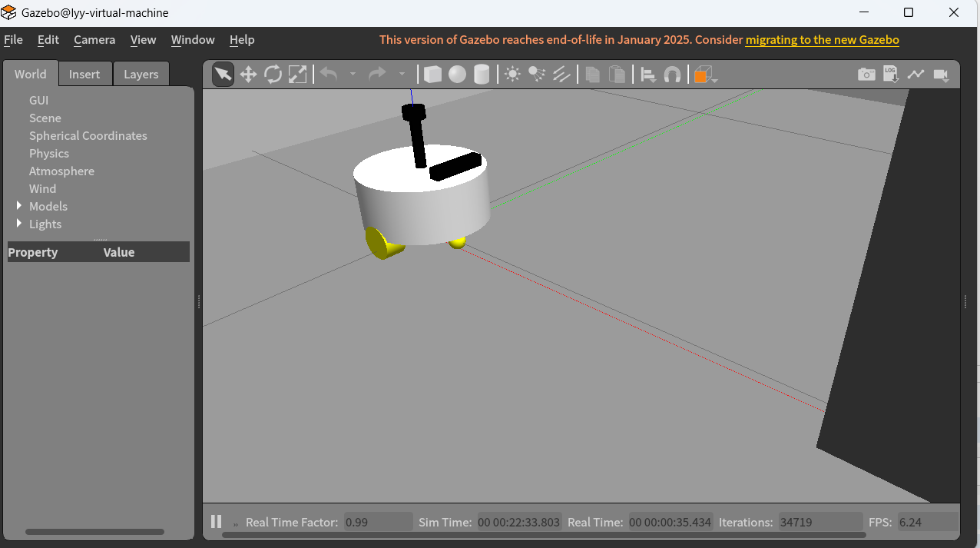This screenshot has width=980, height=548.
Task: Take a screenshot with camera icon
Action: [866, 75]
